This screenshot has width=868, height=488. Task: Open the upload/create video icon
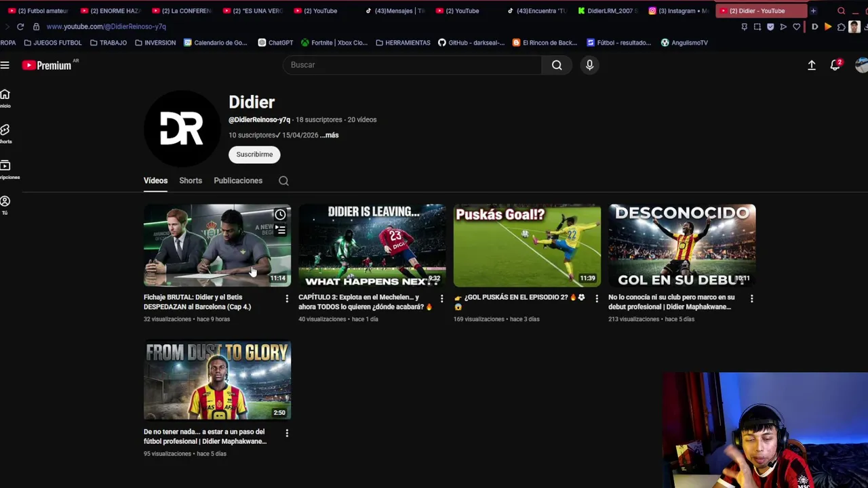(x=811, y=65)
